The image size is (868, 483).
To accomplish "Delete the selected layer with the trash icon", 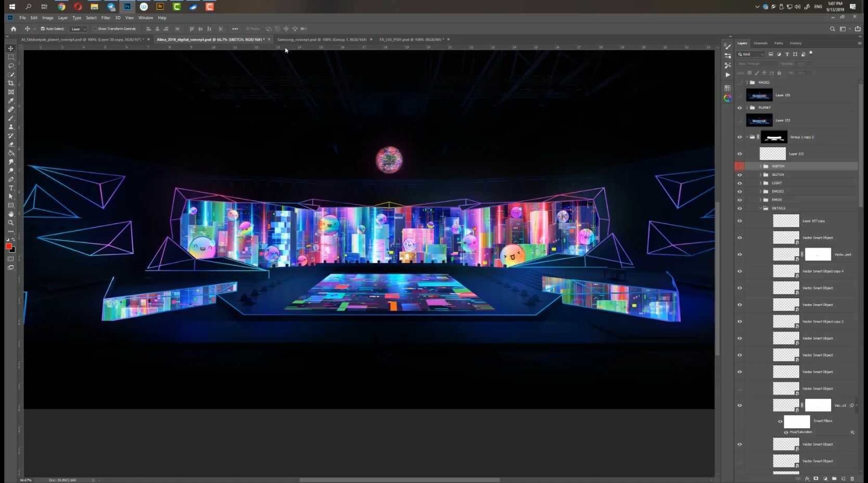I will 852,478.
